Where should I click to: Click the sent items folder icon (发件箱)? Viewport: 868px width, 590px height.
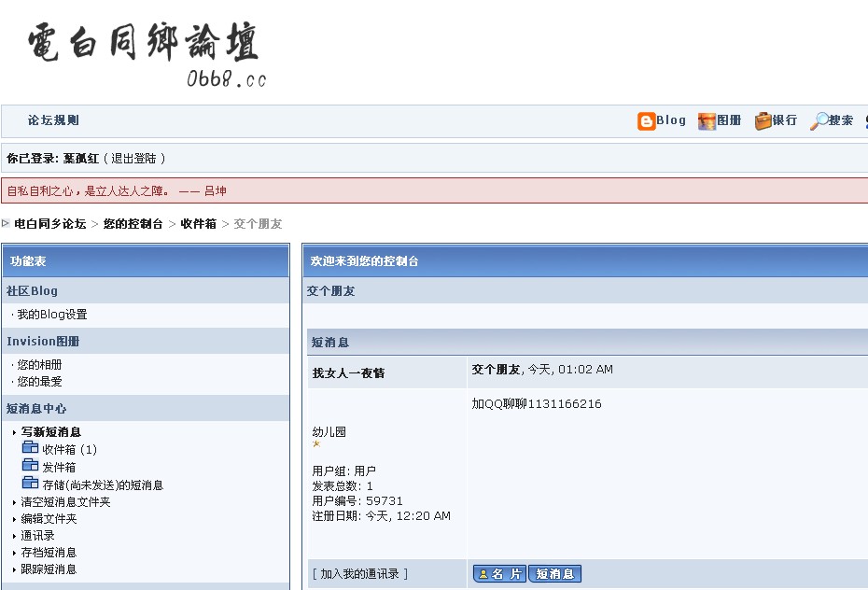[31, 467]
